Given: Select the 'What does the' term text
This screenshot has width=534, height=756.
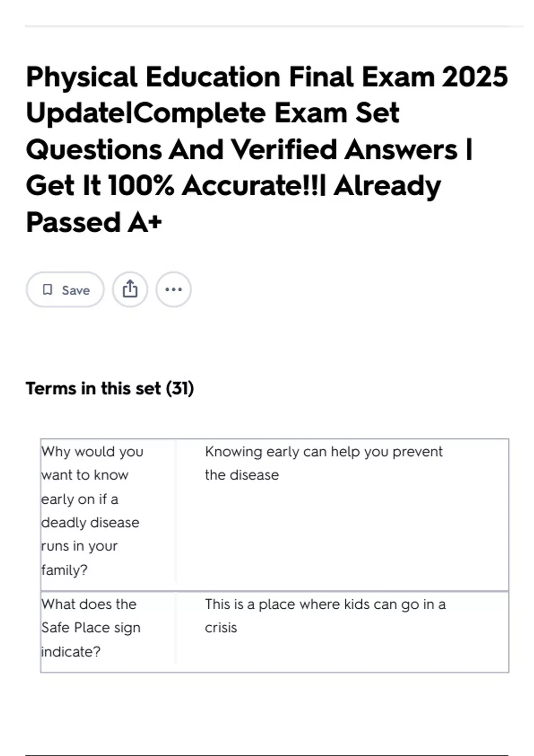Looking at the screenshot, I should [89, 604].
